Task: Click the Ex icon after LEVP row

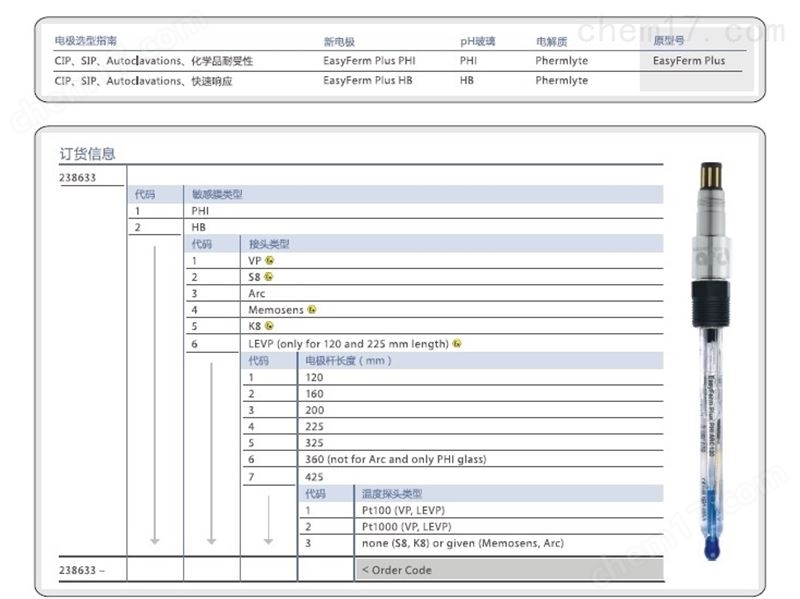Action: tap(457, 343)
